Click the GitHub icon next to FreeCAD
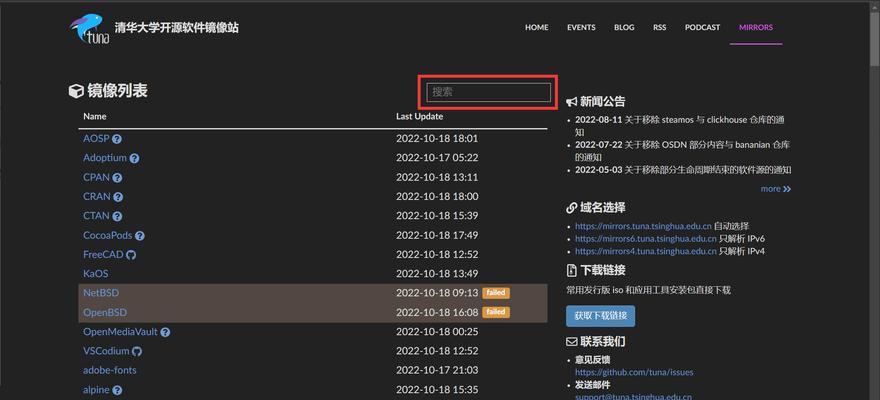880x400 pixels. pos(131,255)
